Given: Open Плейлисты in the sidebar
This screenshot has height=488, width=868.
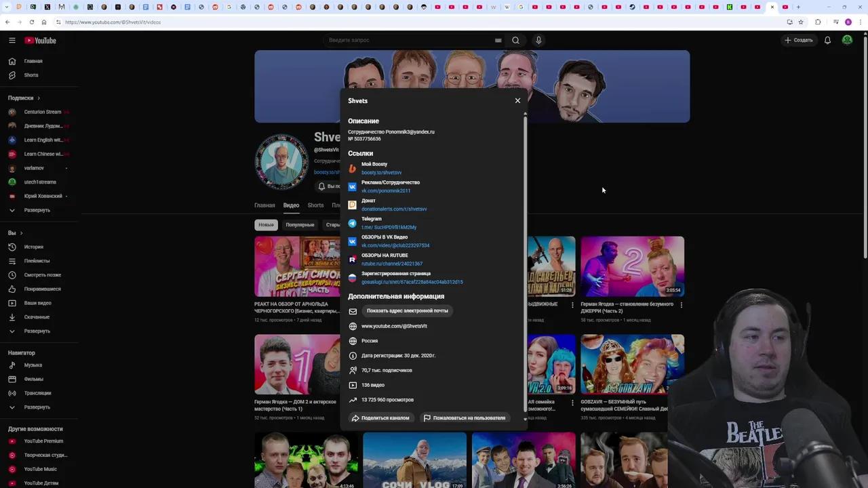Looking at the screenshot, I should 37,261.
